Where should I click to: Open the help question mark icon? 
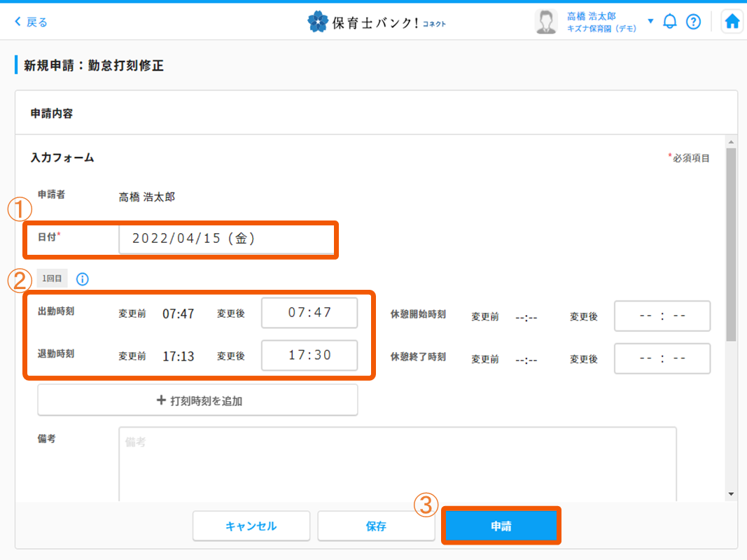coord(693,22)
